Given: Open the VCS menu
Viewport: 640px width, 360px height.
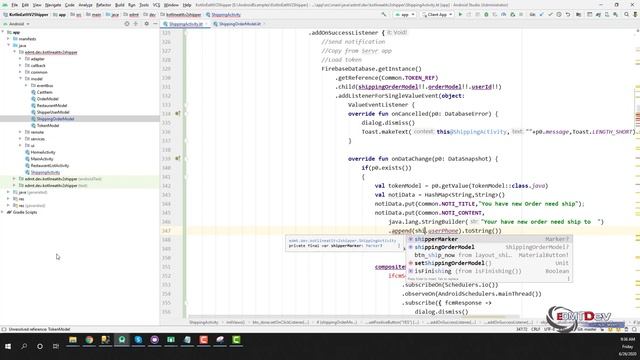Looking at the screenshot, I should coord(156,5).
